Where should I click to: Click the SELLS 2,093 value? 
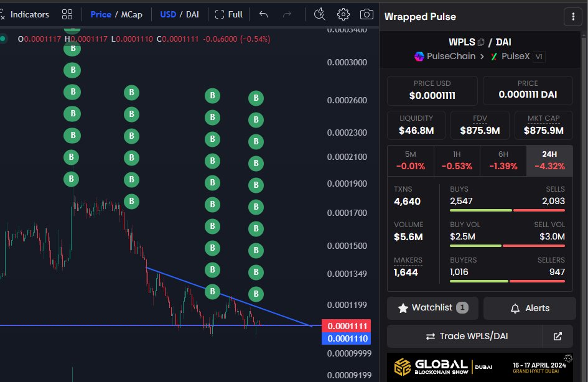click(553, 201)
